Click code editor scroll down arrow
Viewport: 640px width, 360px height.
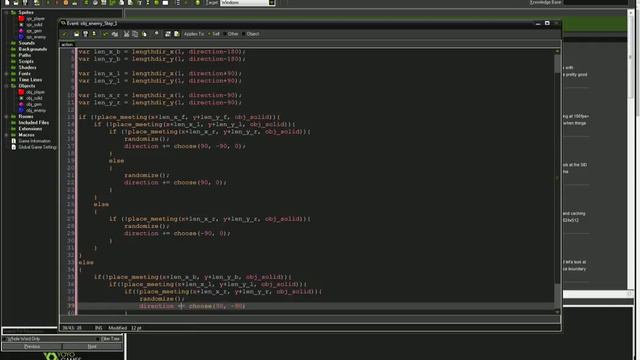pyautogui.click(x=557, y=312)
